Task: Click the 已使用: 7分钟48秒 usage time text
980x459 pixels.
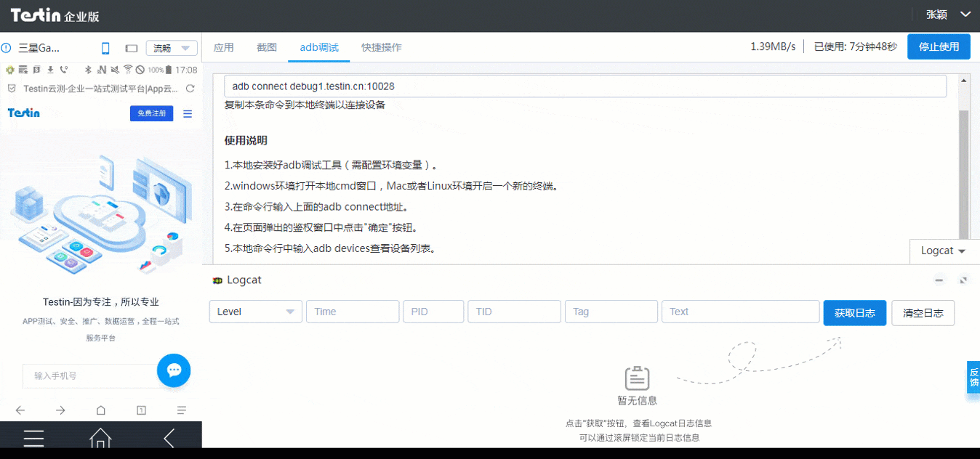Action: click(855, 47)
